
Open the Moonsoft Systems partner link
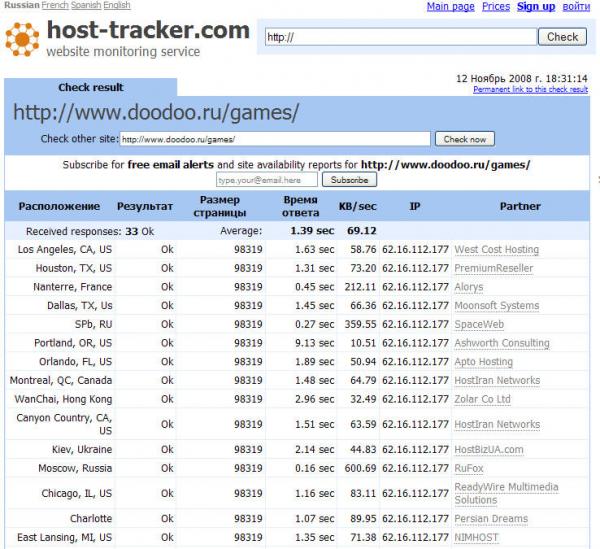coord(496,306)
